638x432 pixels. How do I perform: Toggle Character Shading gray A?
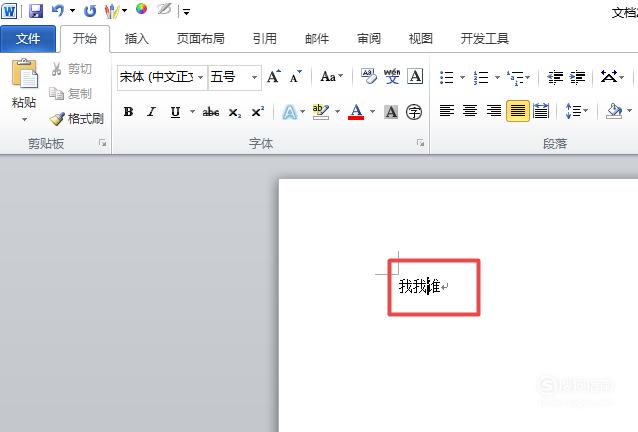tap(391, 112)
